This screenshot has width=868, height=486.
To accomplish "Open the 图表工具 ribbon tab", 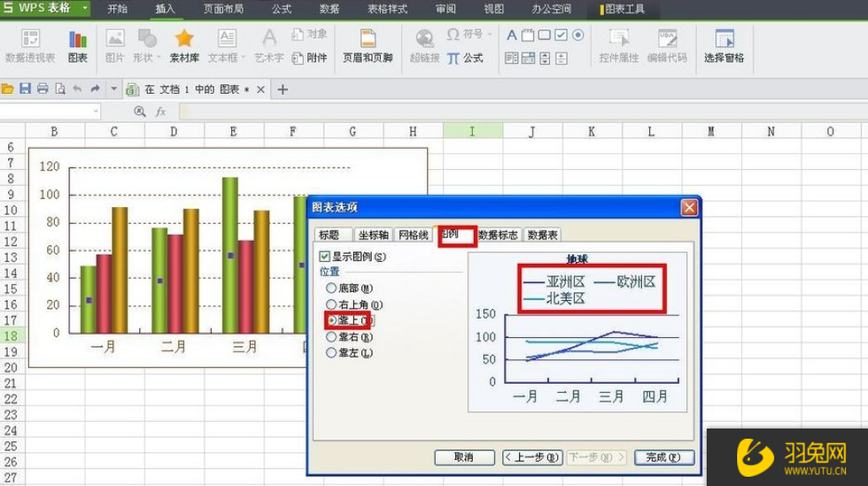I will tap(622, 8).
